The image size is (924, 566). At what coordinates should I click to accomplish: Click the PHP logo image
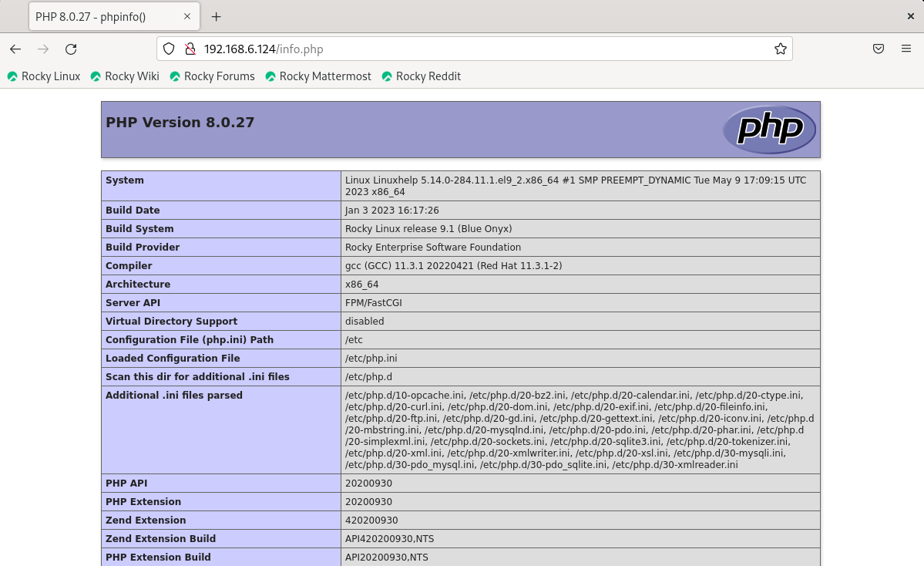point(770,129)
